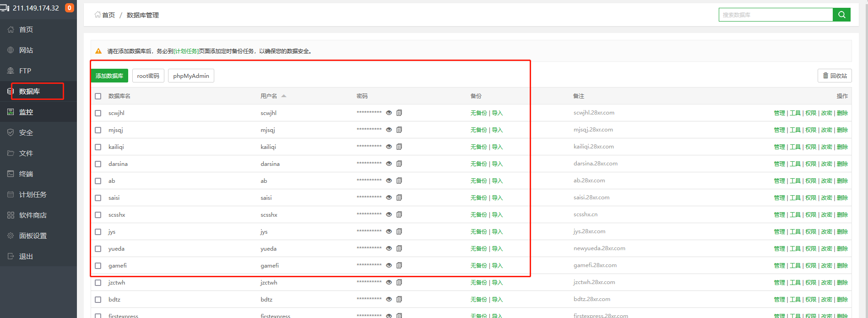Tick the checkbox for ab database
This screenshot has height=318, width=868.
[98, 181]
